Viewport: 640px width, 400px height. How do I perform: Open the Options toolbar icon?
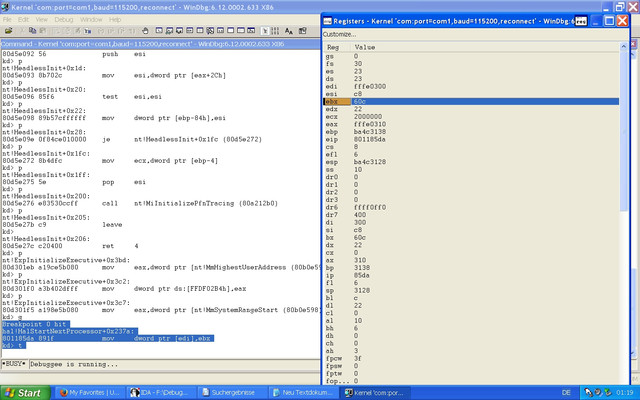click(x=302, y=31)
